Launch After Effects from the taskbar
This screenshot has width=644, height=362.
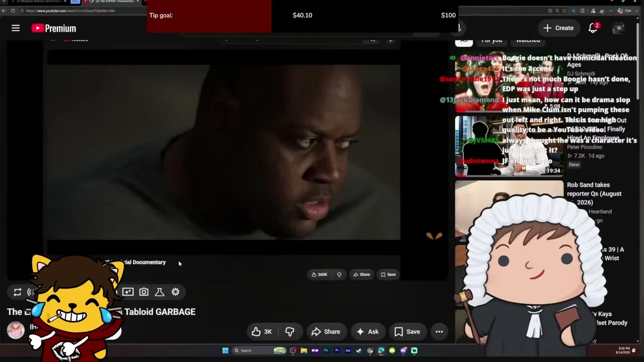348,350
